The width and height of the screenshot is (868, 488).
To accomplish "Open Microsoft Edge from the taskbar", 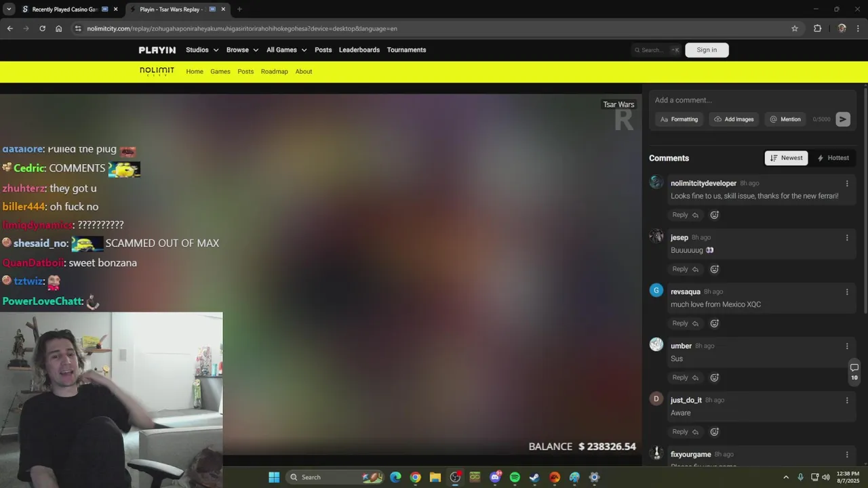I will pyautogui.click(x=395, y=477).
